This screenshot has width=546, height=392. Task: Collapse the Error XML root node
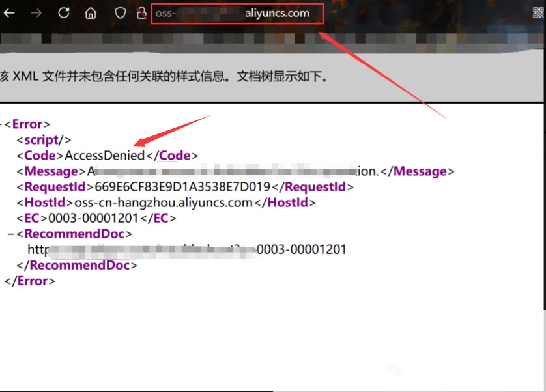1,124
